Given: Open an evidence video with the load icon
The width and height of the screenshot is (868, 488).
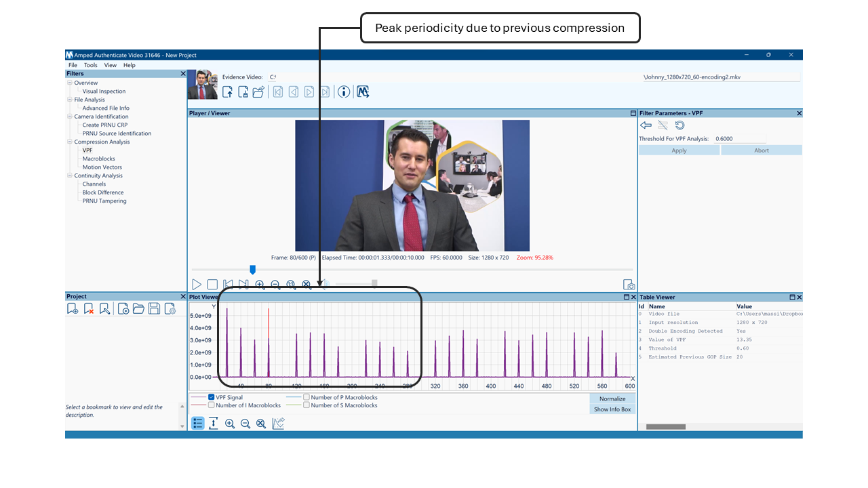Looking at the screenshot, I should point(227,91).
